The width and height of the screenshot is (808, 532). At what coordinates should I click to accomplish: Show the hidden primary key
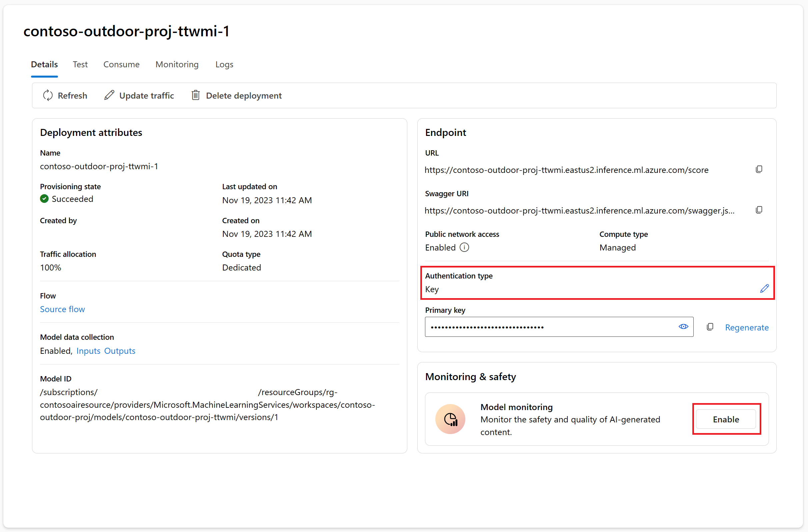(x=683, y=327)
